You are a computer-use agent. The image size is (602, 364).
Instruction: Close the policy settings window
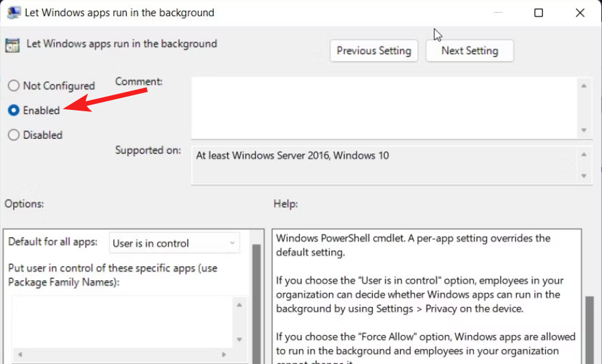[580, 13]
